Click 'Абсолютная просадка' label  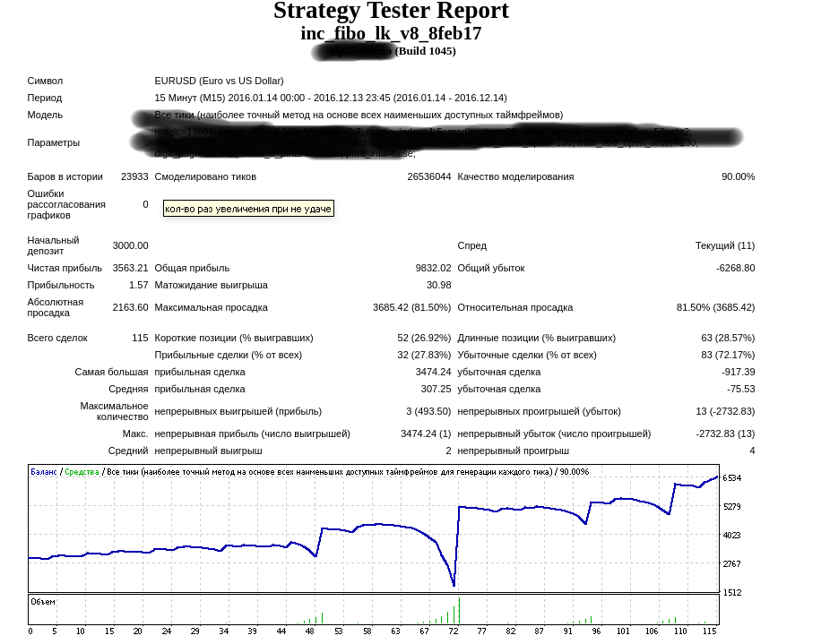coord(56,307)
